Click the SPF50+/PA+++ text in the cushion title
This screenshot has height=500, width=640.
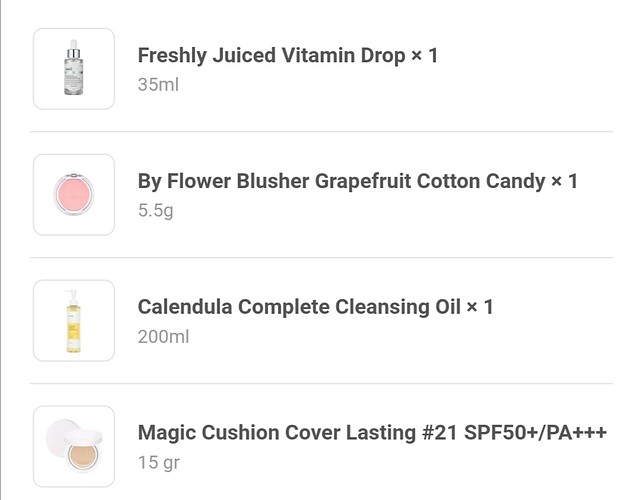[x=536, y=433]
